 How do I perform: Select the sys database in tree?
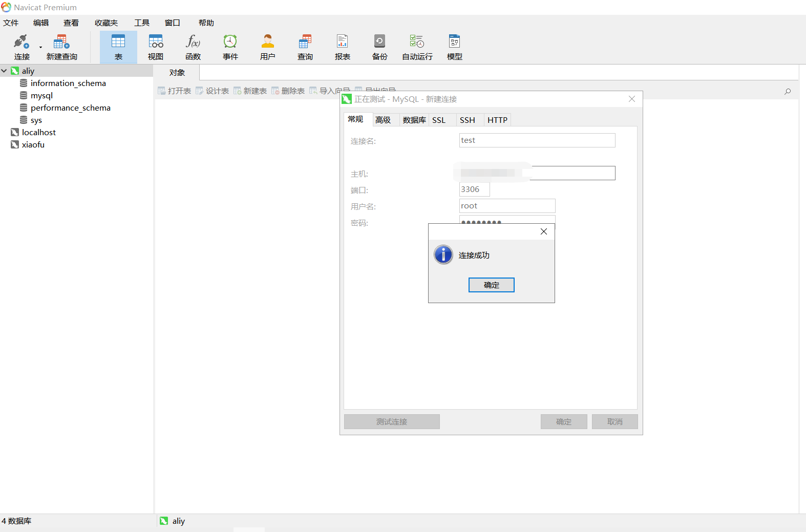(x=36, y=120)
